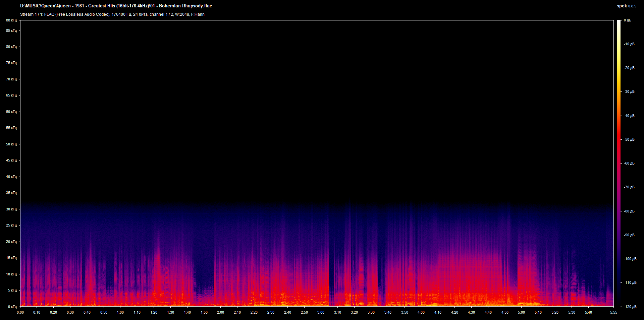Click the 60 кГц frequency axis label
Screen dimensions: 644x320
[x=11, y=112]
